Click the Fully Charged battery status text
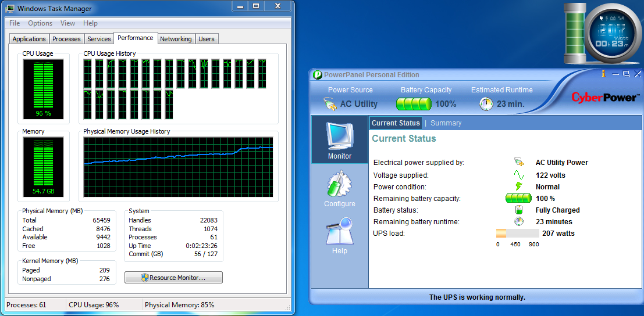The image size is (644, 316). click(558, 210)
